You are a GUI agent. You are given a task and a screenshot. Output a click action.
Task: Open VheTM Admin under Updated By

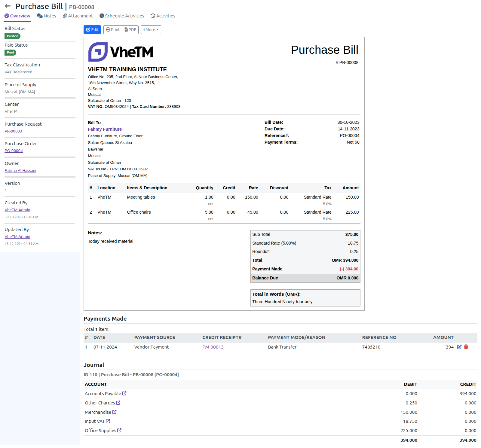click(17, 237)
